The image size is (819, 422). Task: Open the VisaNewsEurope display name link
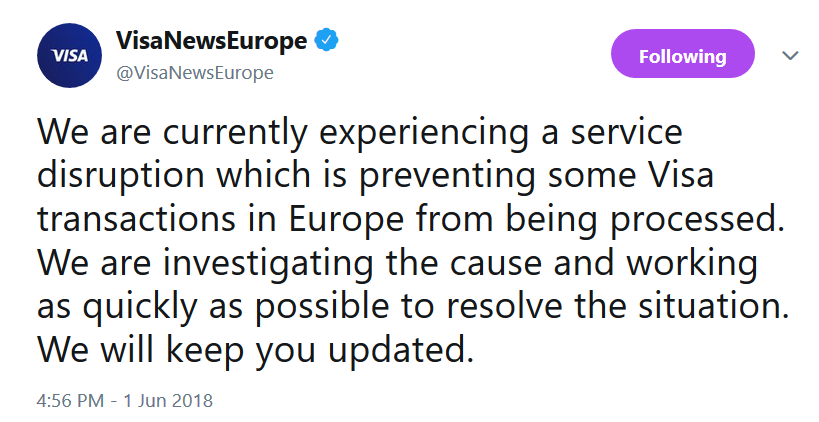pos(211,42)
